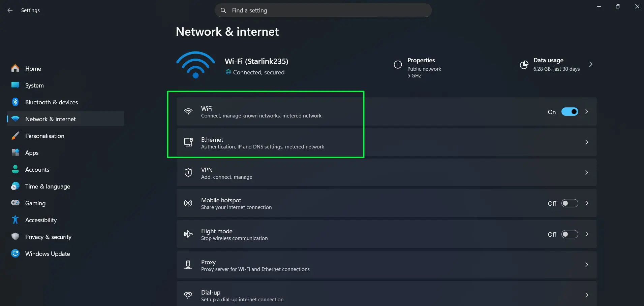Click the Proxy server icon
Image resolution: width=644 pixels, height=306 pixels.
[x=188, y=265]
